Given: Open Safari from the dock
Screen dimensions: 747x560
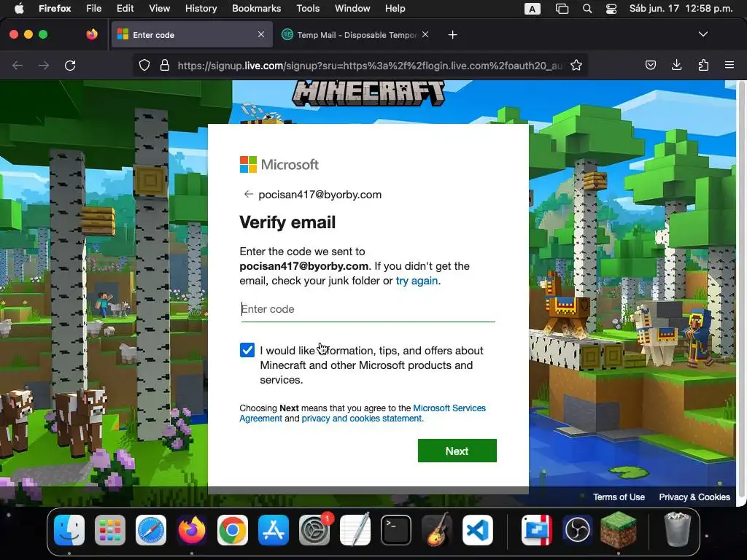Looking at the screenshot, I should [151, 529].
